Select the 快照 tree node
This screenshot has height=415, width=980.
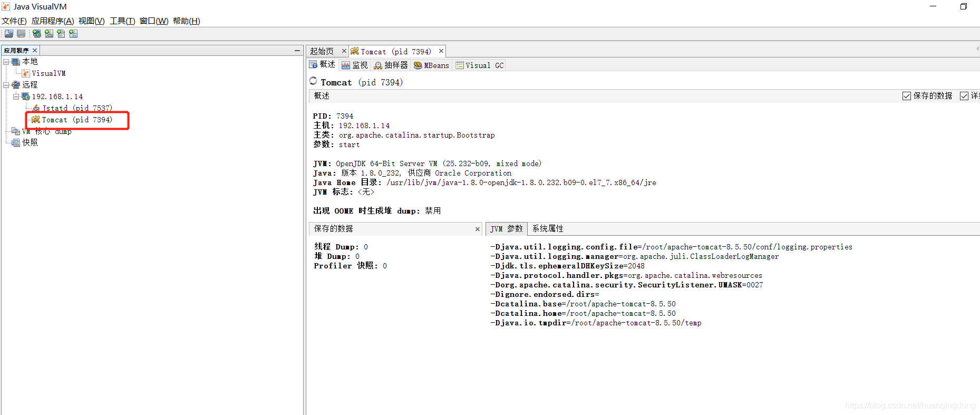tap(30, 143)
